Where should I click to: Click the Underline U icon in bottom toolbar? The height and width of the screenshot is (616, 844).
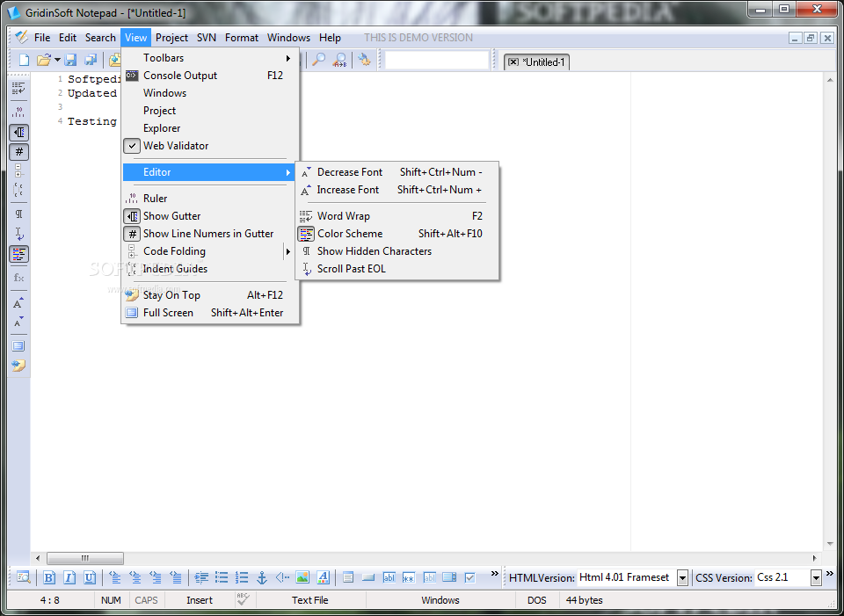(90, 578)
